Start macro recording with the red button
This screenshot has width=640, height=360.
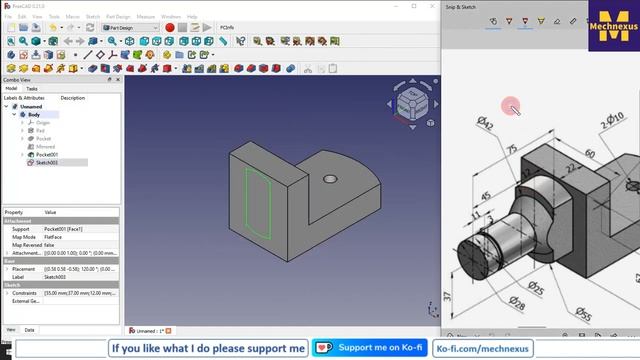pos(170,27)
